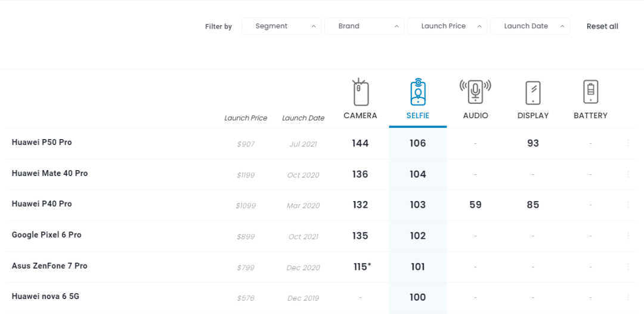Viewport: 644px width, 314px height.
Task: Click the $576 launch price
Action: (x=246, y=298)
